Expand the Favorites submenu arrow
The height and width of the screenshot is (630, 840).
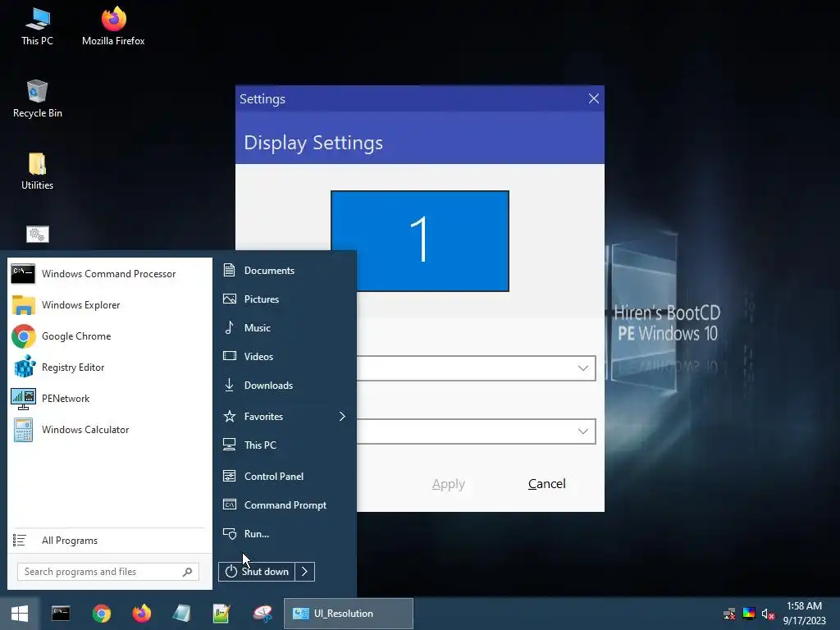(x=342, y=416)
